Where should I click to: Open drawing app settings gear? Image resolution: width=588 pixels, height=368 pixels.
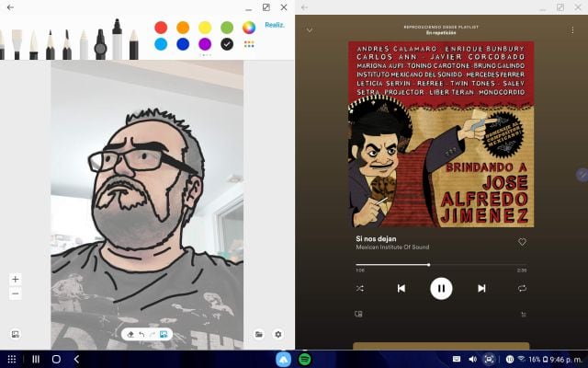[x=278, y=335]
